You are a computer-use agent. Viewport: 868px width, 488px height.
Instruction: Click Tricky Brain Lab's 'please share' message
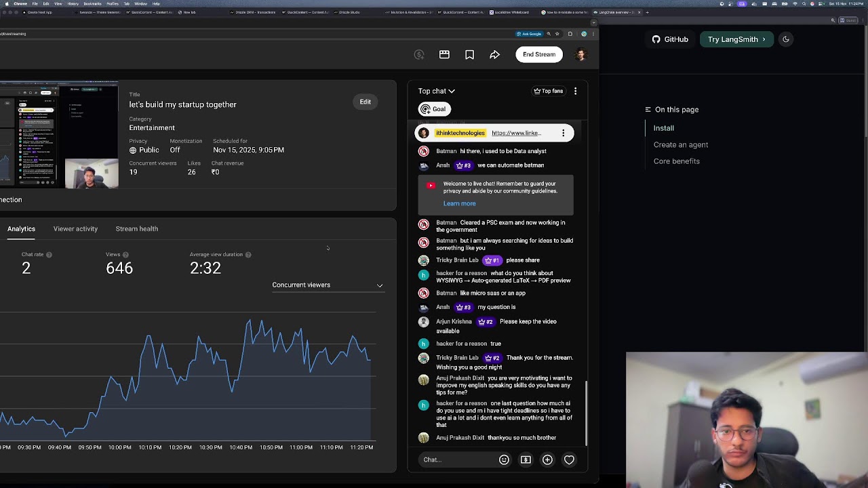(523, 260)
